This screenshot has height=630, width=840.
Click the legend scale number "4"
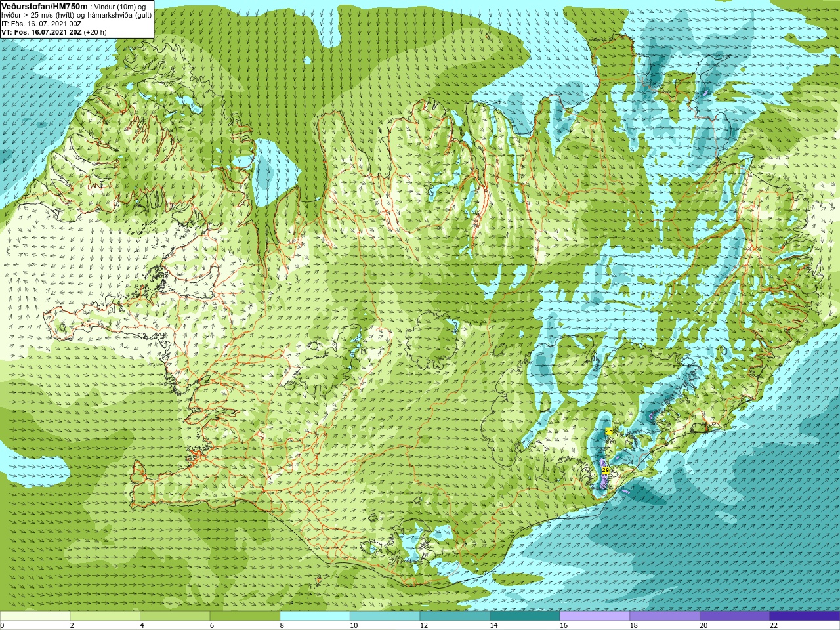click(142, 625)
